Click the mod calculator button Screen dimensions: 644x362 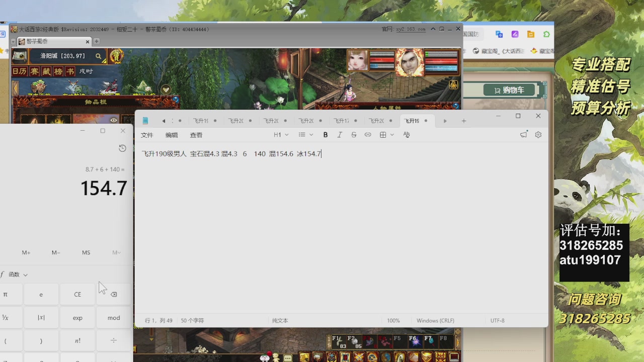pyautogui.click(x=114, y=318)
